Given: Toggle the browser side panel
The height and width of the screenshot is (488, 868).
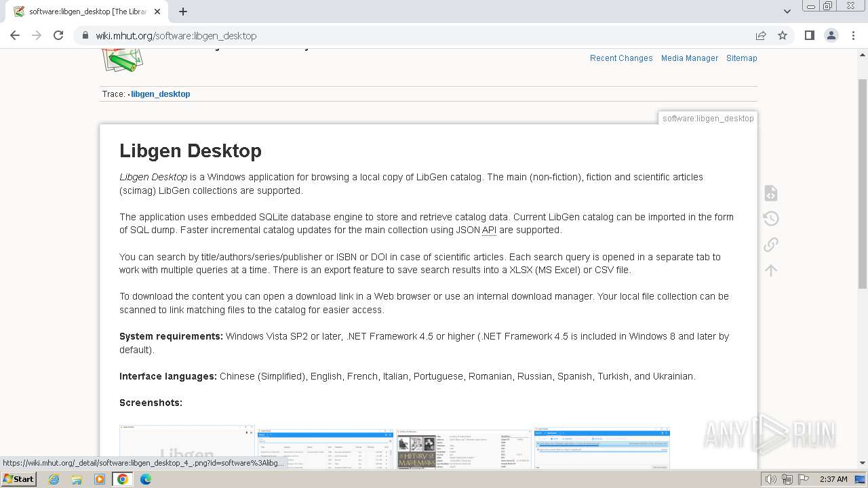Looking at the screenshot, I should click(x=809, y=35).
